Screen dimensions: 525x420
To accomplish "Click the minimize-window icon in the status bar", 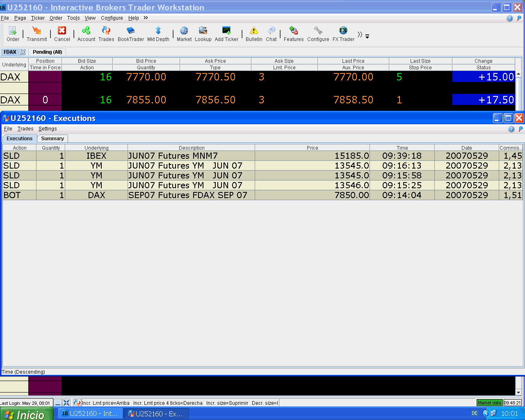I will pos(58,403).
